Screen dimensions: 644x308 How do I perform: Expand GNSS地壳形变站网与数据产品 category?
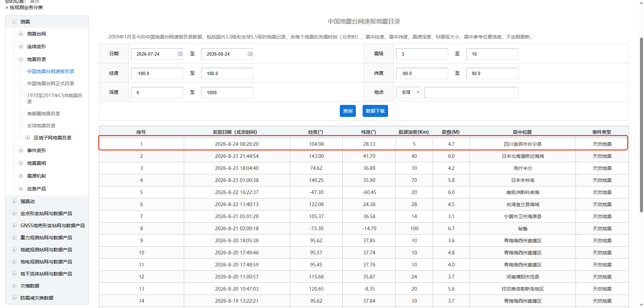[x=14, y=226]
